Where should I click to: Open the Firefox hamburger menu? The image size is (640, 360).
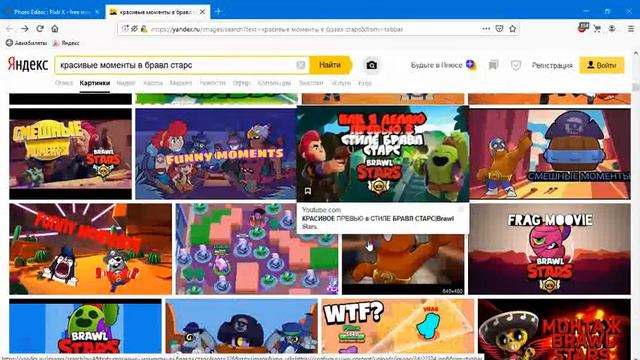click(631, 29)
